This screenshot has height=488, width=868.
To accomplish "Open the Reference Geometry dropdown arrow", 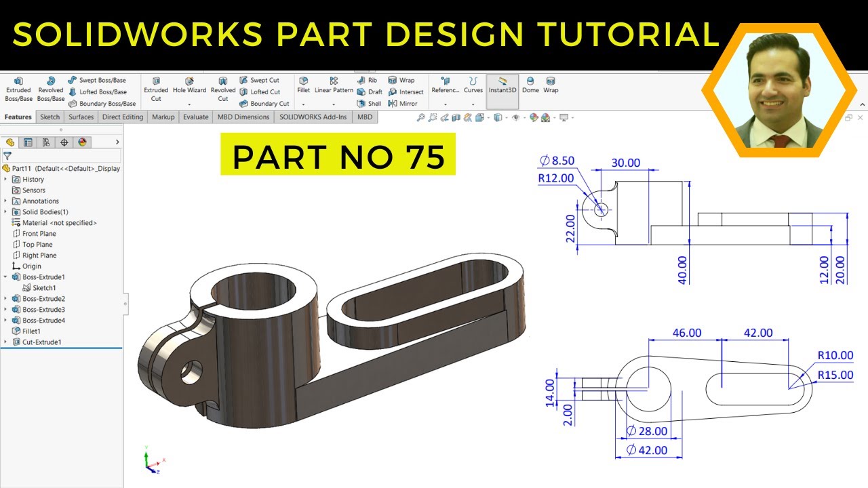I will (x=445, y=104).
